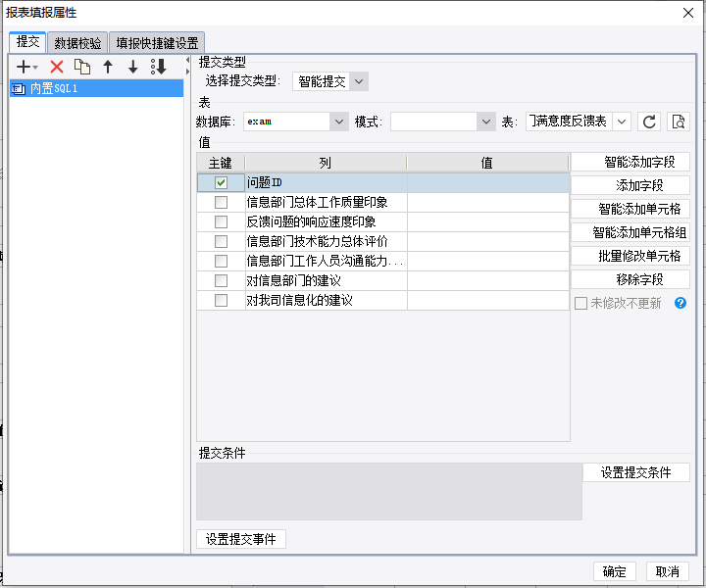Click the 主键 column header
Image resolution: width=706 pixels, height=588 pixels.
(x=221, y=163)
